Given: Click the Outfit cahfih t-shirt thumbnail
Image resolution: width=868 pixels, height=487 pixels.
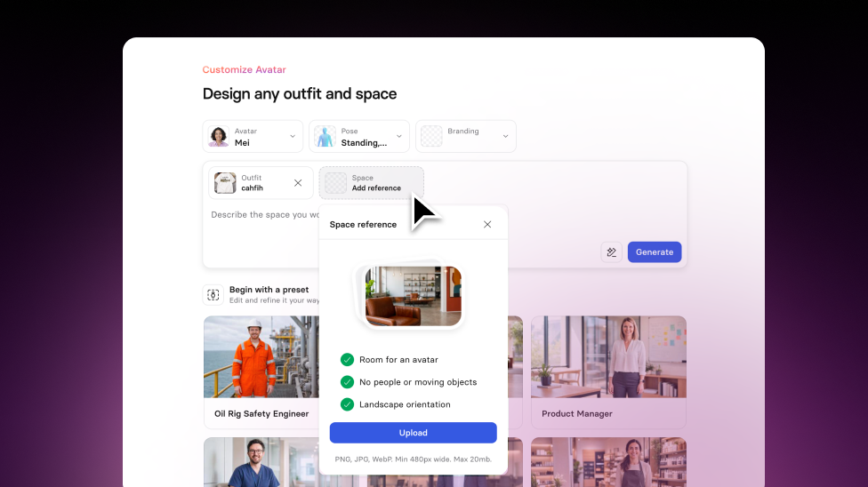Looking at the screenshot, I should click(225, 183).
